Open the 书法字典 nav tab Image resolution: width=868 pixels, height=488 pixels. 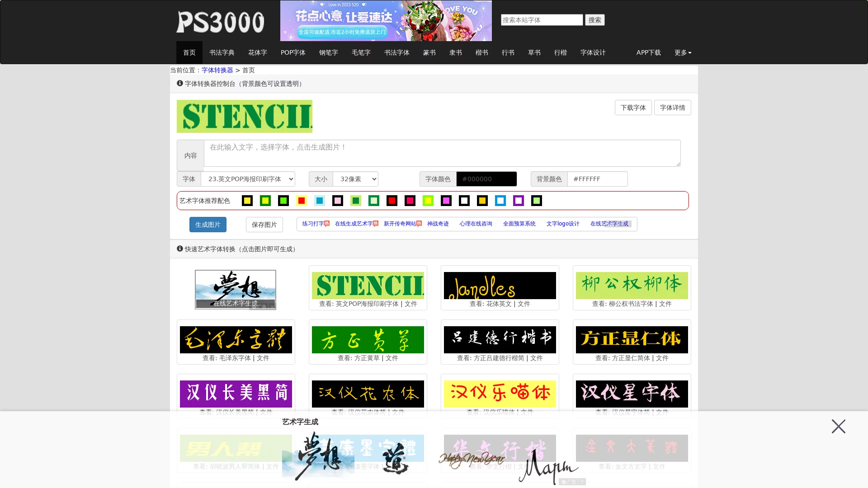click(222, 52)
